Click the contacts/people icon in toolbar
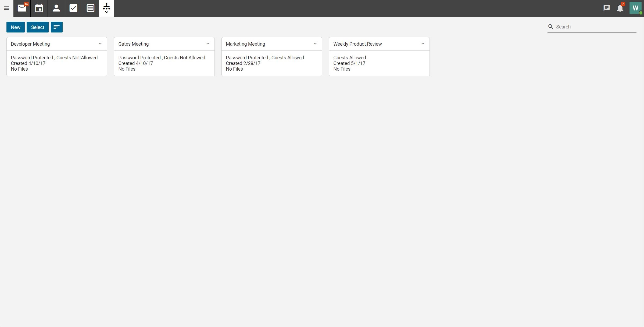644x327 pixels. click(x=56, y=8)
